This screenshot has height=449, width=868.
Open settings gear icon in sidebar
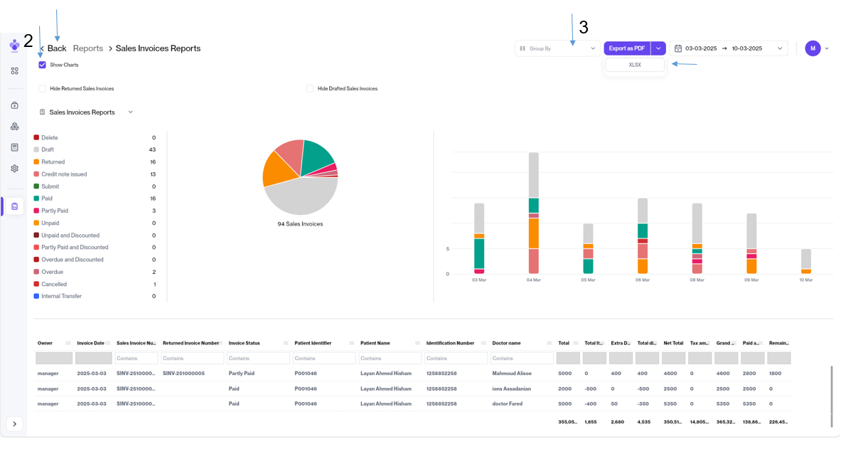(14, 169)
